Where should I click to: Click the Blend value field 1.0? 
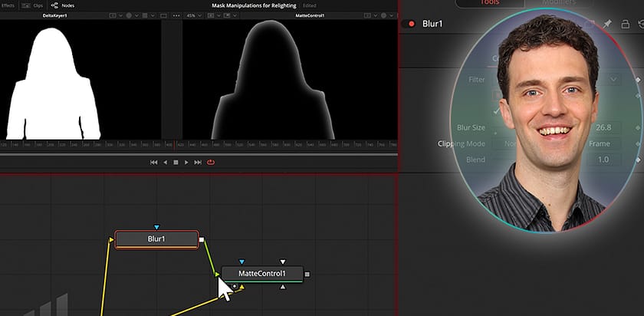pyautogui.click(x=603, y=160)
